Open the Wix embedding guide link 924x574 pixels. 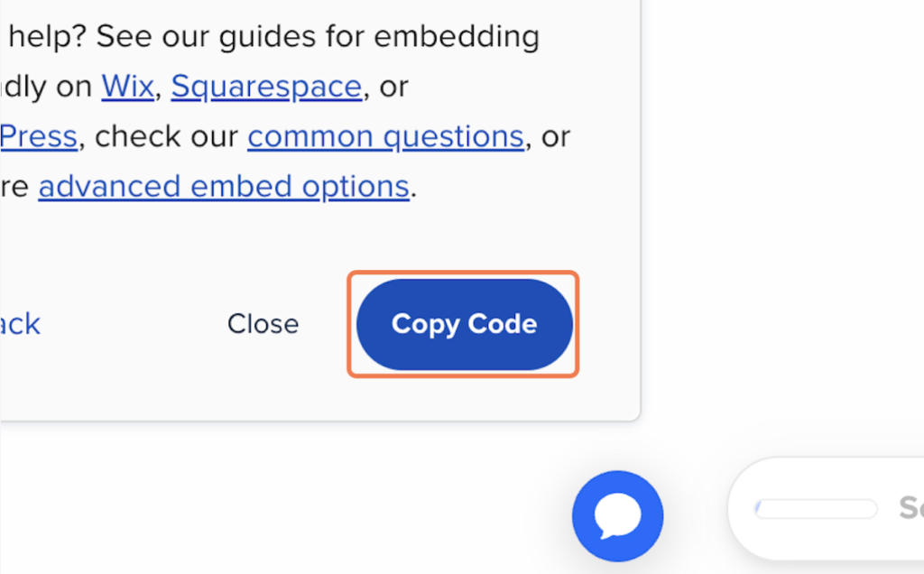[127, 87]
